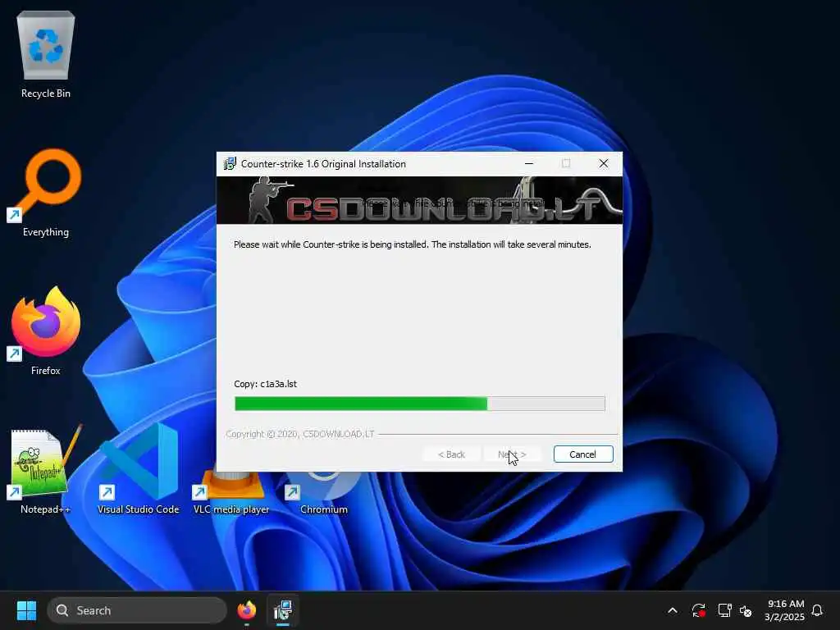Cancel the Counter-strike installation
Viewport: 840px width, 630px height.
point(583,454)
